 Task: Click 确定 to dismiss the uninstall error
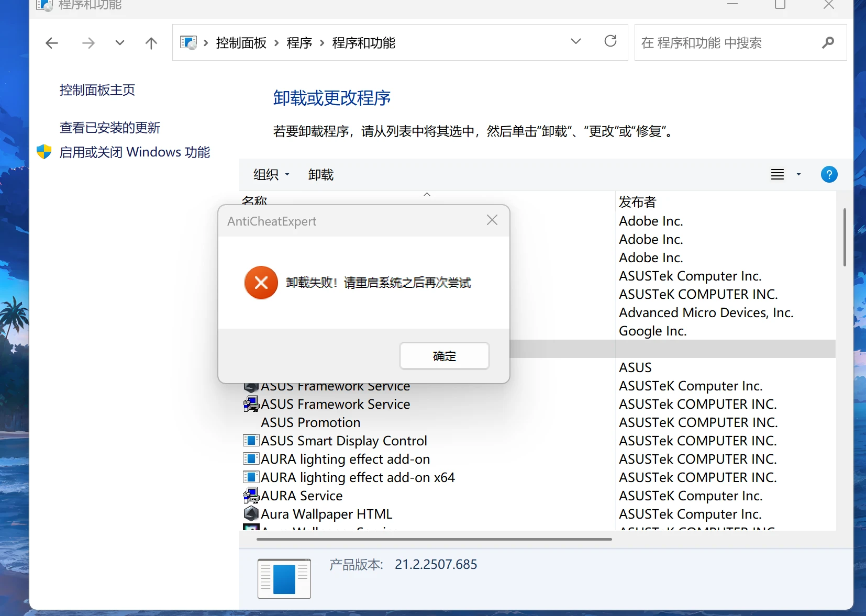[444, 356]
